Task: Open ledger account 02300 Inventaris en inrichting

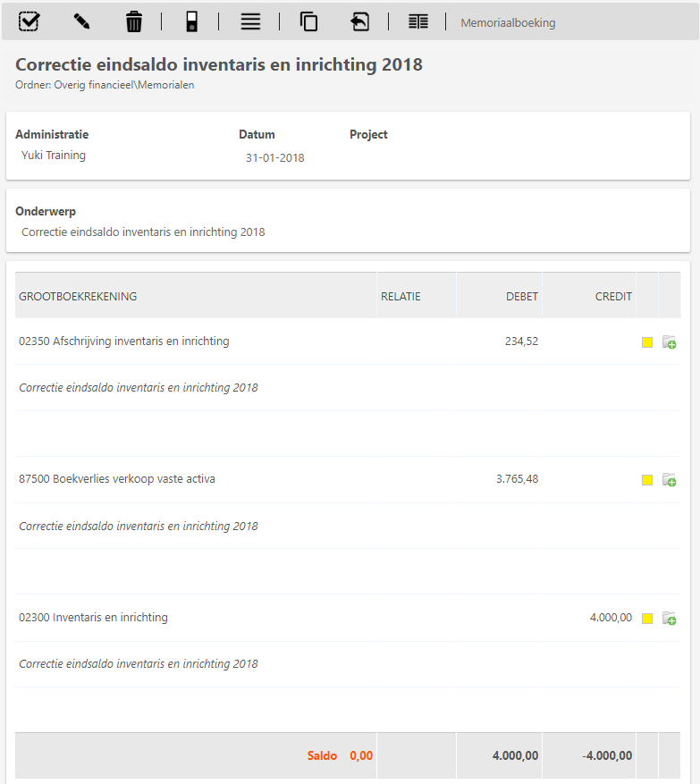Action: (93, 617)
